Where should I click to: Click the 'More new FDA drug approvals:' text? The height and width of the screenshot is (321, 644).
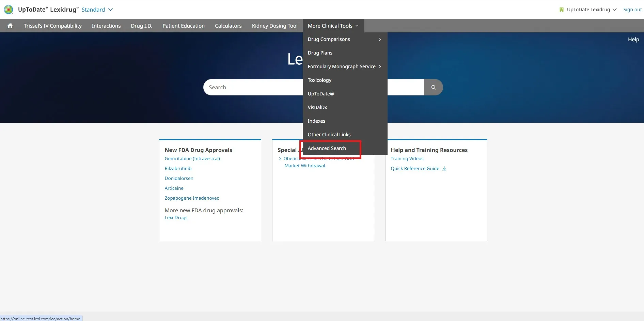pos(204,210)
